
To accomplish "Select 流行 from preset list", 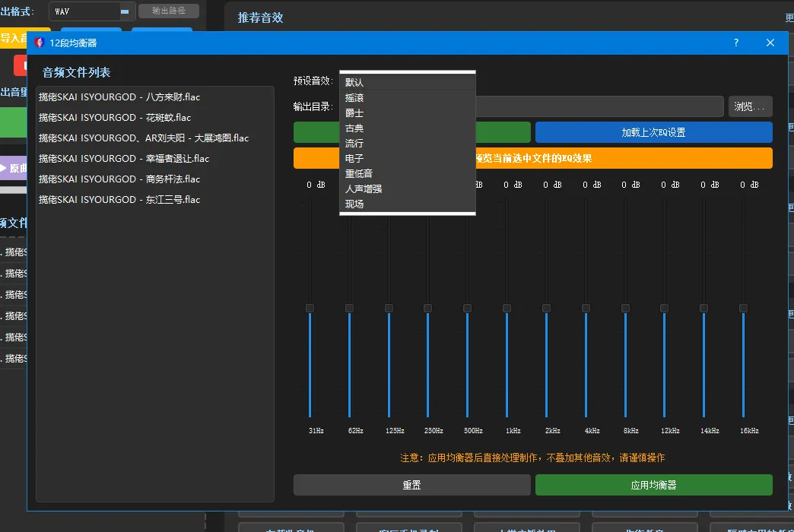I will pos(407,143).
